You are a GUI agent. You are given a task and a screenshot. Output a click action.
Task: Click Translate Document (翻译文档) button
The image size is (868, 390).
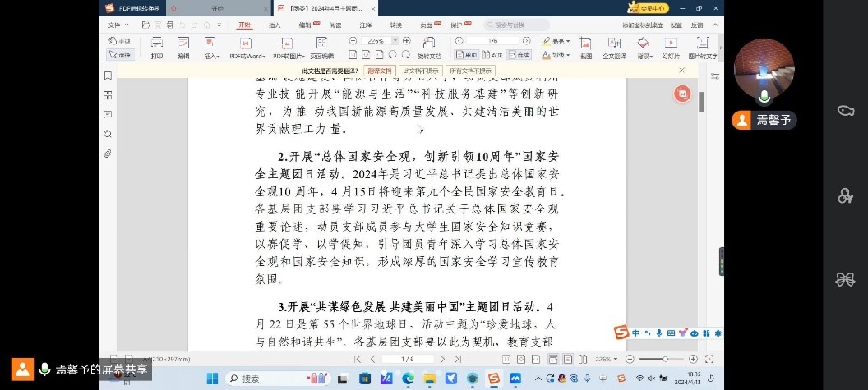coord(380,71)
